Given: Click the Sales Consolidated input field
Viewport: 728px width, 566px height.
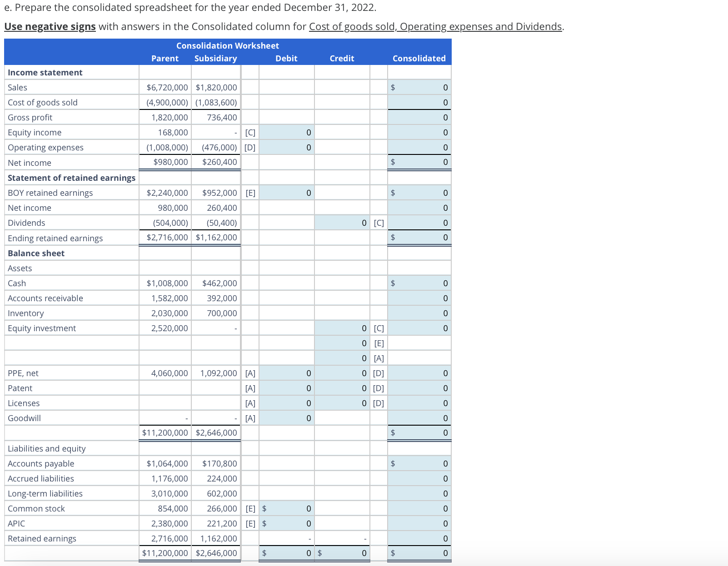Looking at the screenshot, I should pos(419,87).
